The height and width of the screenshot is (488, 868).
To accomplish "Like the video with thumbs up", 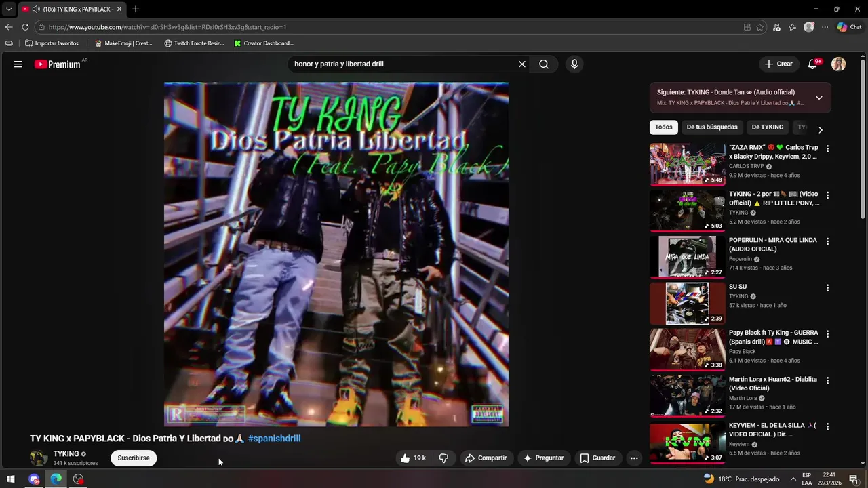I will (413, 458).
